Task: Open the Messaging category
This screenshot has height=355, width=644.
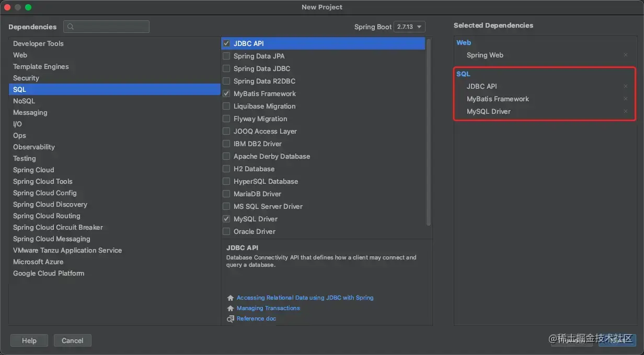Action: tap(114, 112)
